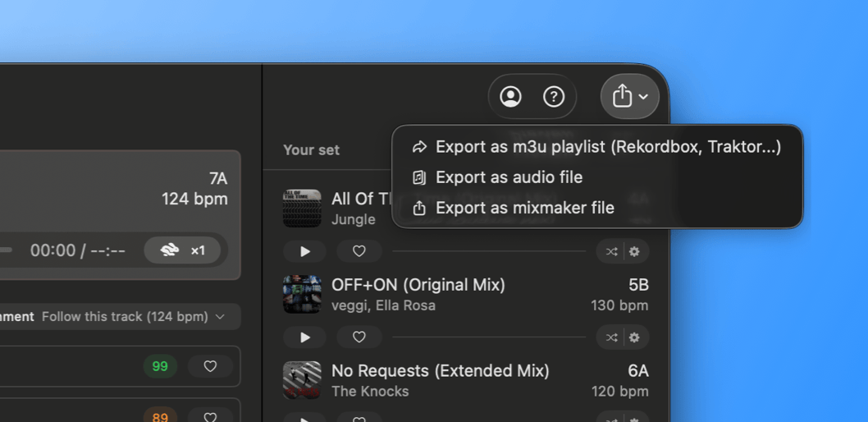Play the OFF+ON (Original Mix) track
Image resolution: width=868 pixels, height=422 pixels.
tap(305, 337)
